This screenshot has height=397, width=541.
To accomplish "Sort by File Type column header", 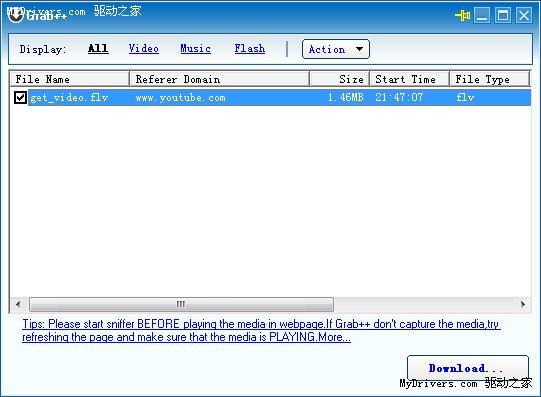I will coord(490,79).
